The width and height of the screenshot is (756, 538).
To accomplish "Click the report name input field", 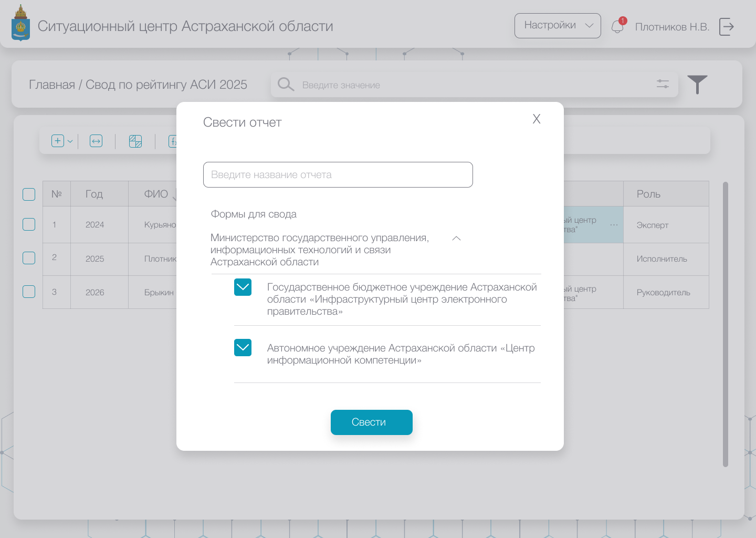I will click(338, 174).
